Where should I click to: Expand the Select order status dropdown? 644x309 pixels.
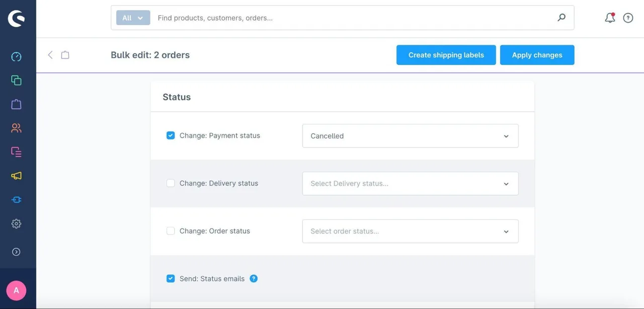(x=410, y=232)
